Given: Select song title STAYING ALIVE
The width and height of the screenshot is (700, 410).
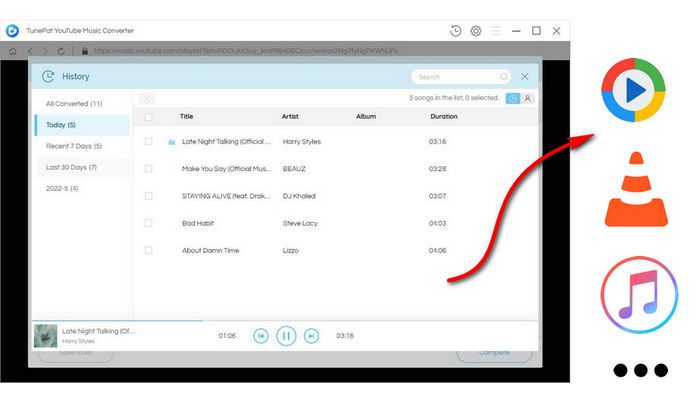Looking at the screenshot, I should click(226, 196).
